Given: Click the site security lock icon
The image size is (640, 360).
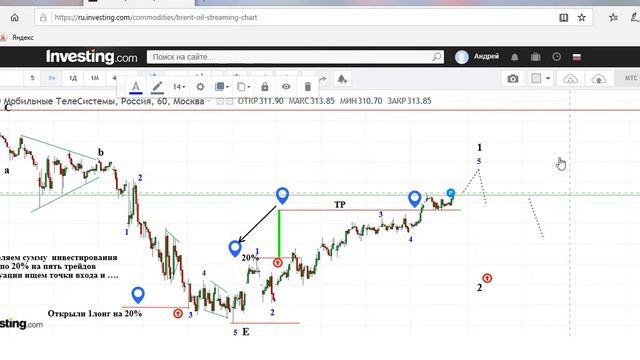Looking at the screenshot, I should [43, 18].
